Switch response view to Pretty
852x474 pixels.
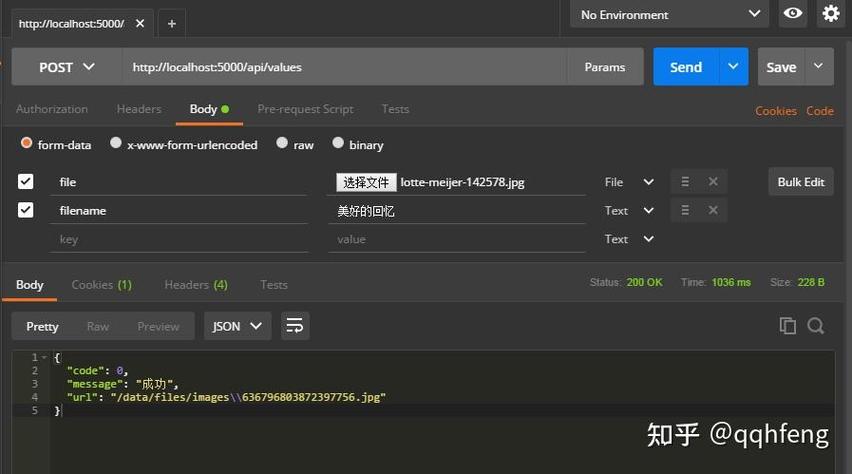click(x=42, y=326)
